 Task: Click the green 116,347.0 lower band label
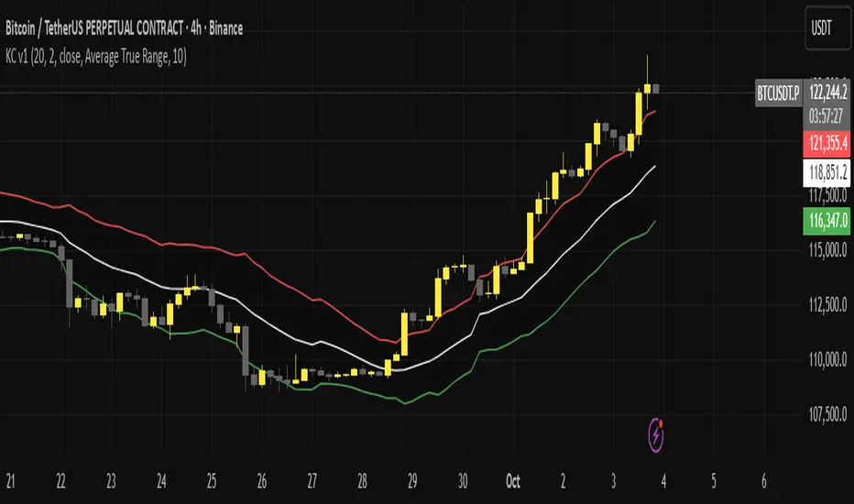pos(827,221)
